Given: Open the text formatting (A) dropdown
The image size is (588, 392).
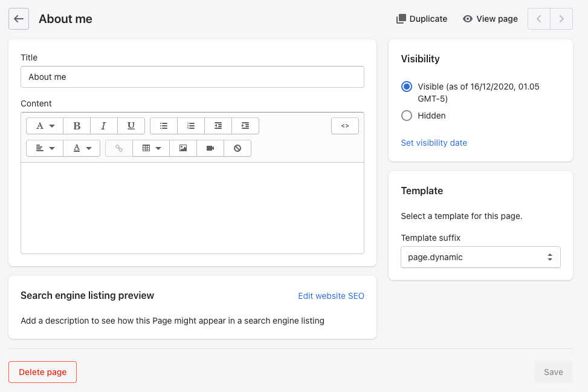Looking at the screenshot, I should point(45,126).
